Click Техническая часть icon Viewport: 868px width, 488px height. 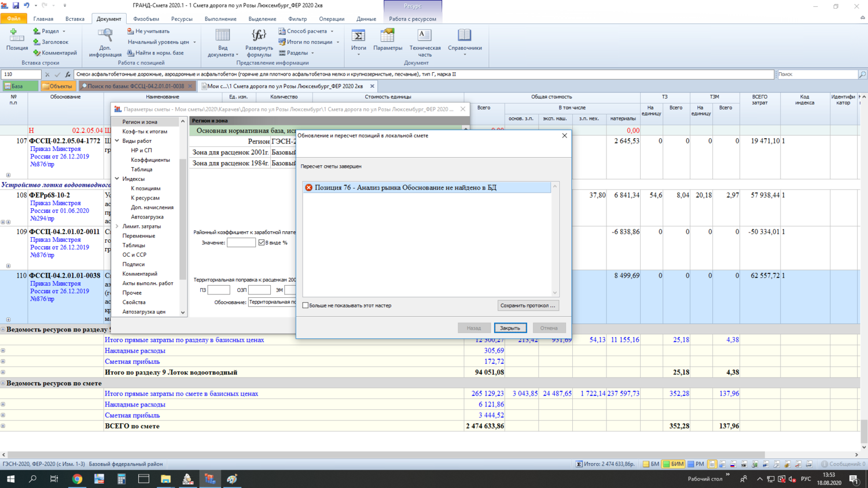[x=425, y=36]
